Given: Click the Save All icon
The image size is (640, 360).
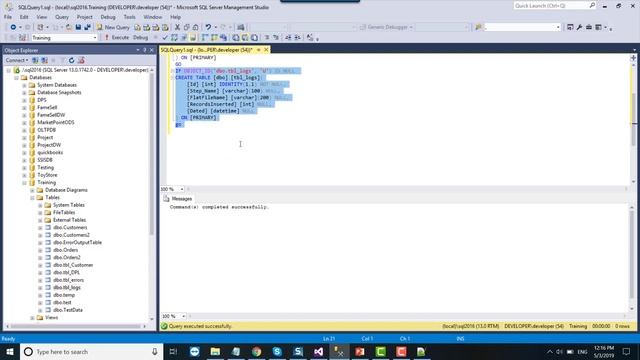Looking at the screenshot, I should (x=87, y=27).
